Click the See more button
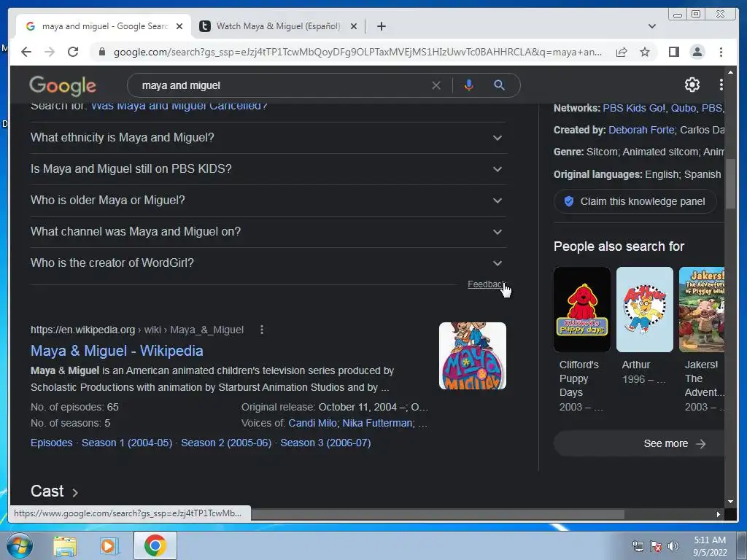This screenshot has width=747, height=560. [639, 443]
